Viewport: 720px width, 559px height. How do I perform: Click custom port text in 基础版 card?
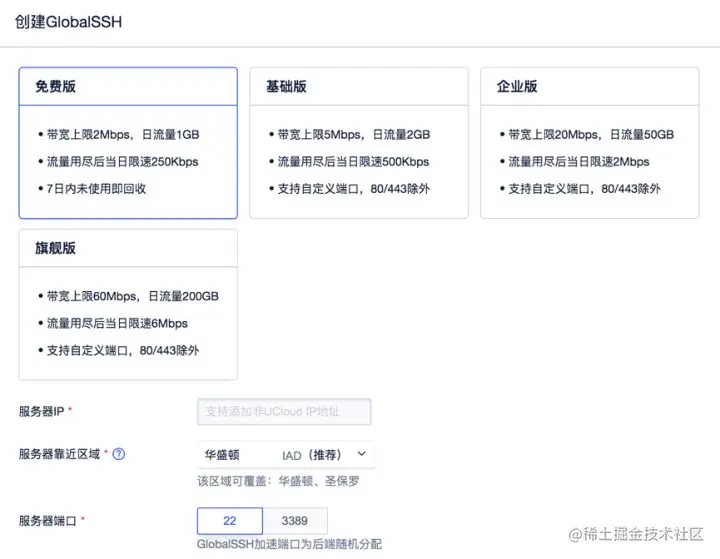354,189
